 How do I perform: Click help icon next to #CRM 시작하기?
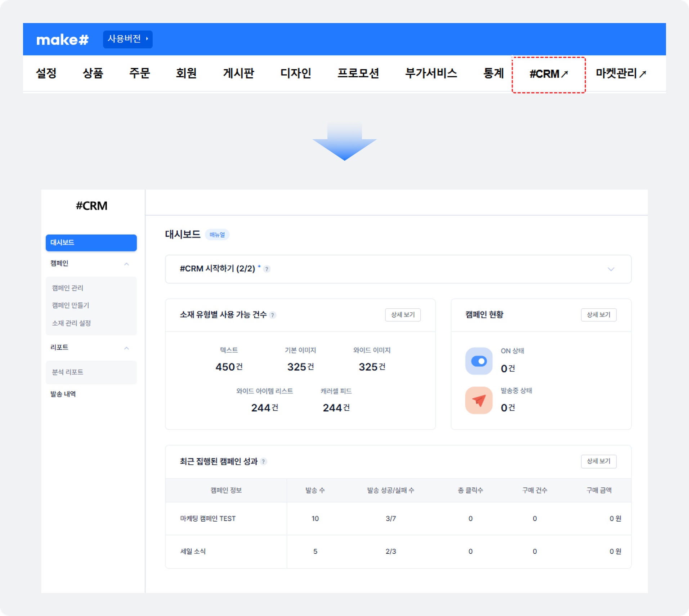pyautogui.click(x=267, y=269)
